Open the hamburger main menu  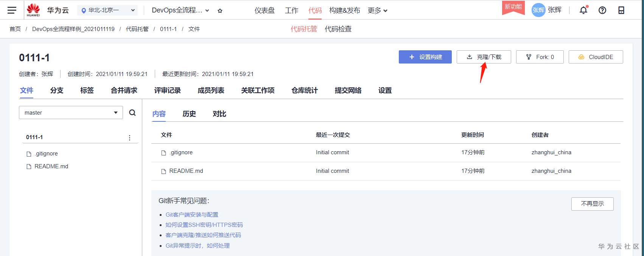(12, 10)
